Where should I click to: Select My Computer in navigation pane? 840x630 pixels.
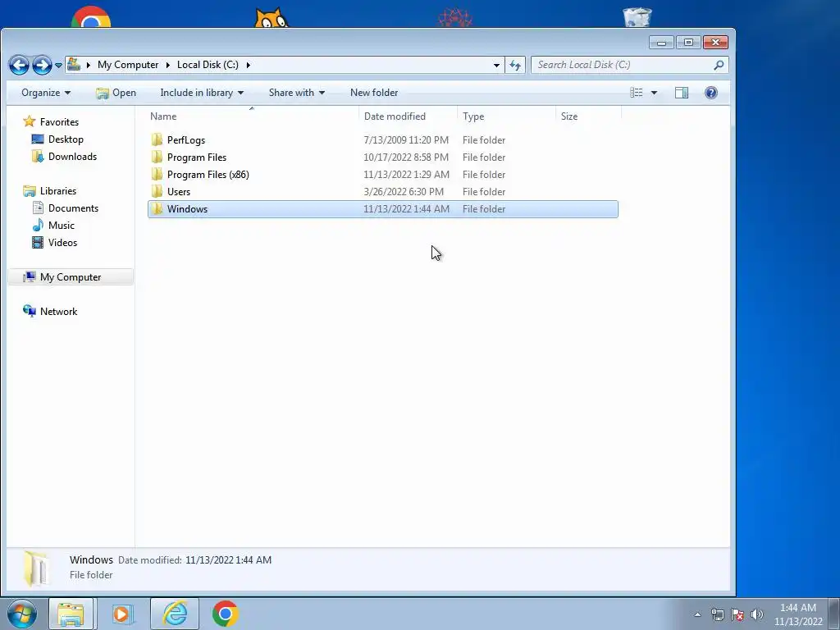(x=71, y=277)
